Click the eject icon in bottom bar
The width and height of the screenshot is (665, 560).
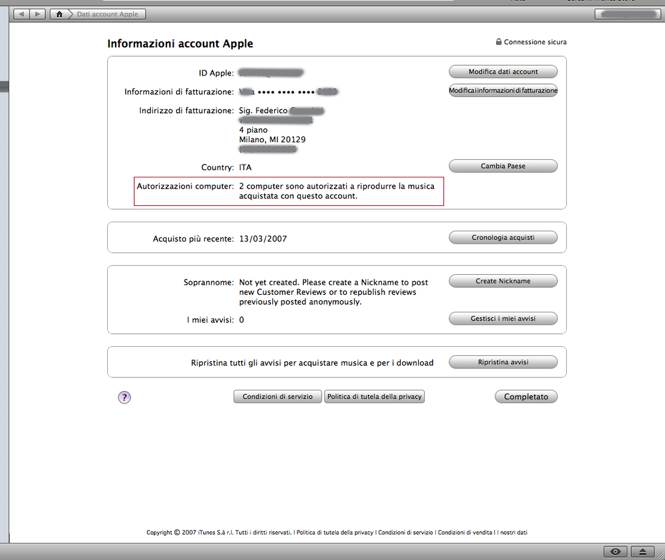pos(643,552)
